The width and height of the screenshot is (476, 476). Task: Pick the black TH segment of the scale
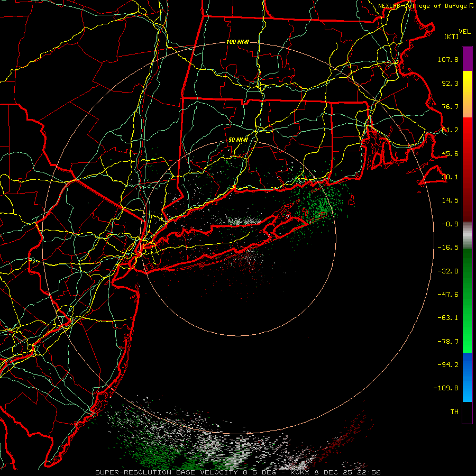click(x=467, y=413)
